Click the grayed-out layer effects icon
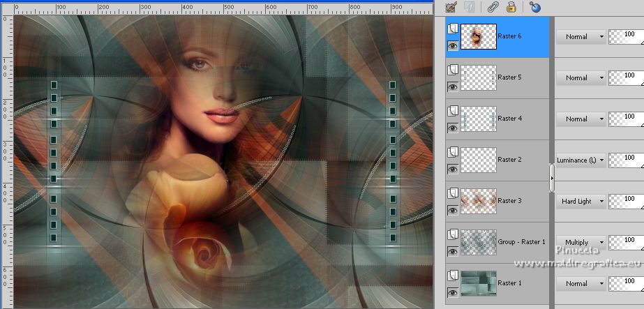The image size is (644, 309). pyautogui.click(x=469, y=7)
